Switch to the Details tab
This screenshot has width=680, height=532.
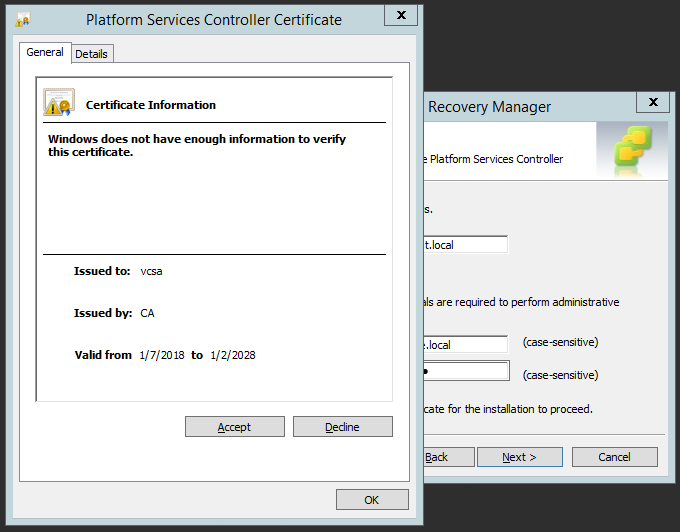click(x=91, y=54)
